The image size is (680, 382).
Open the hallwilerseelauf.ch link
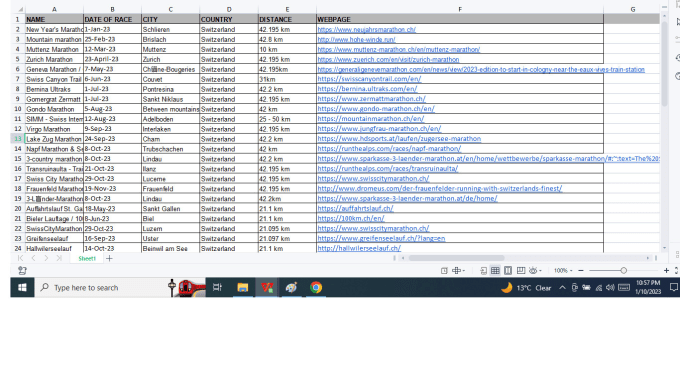(359, 248)
